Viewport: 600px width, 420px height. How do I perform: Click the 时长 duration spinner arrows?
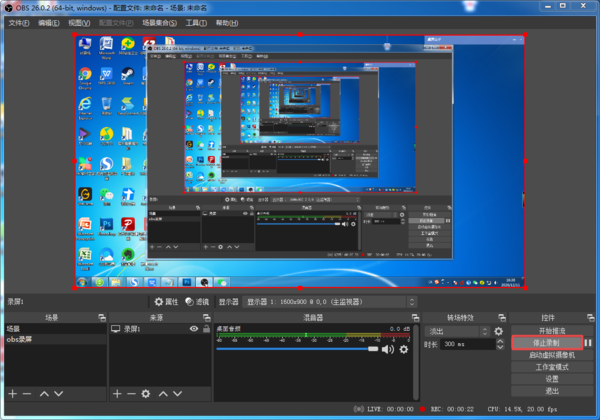(500, 344)
